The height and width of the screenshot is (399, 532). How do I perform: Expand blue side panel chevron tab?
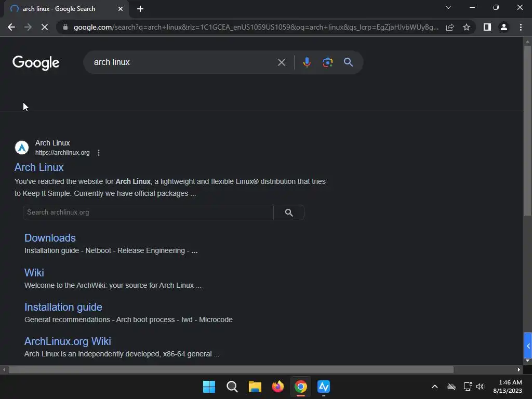528,345
